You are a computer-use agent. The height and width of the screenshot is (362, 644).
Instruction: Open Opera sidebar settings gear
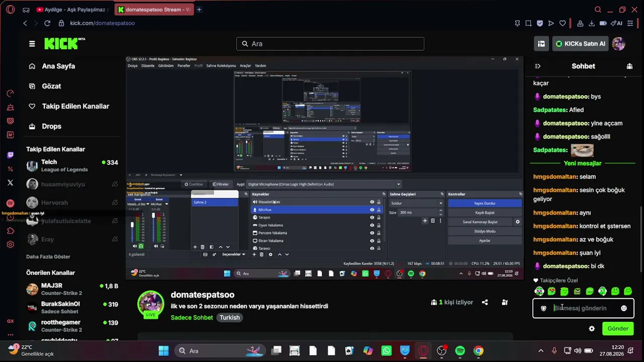11,244
